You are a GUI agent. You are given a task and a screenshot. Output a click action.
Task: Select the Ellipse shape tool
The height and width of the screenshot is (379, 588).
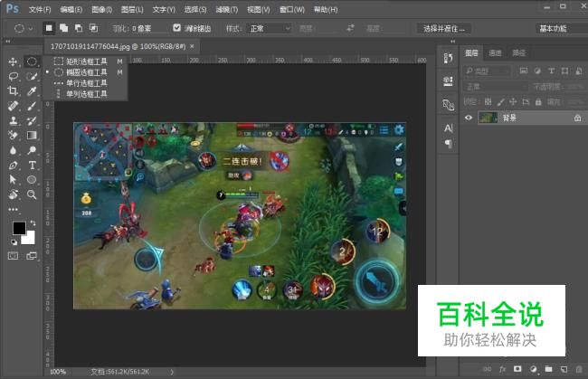32,180
